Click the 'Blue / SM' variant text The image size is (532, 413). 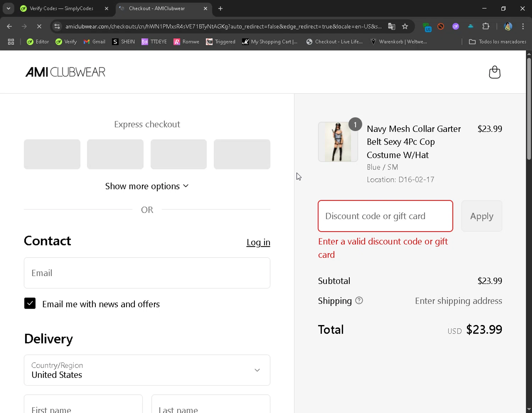[x=382, y=167]
